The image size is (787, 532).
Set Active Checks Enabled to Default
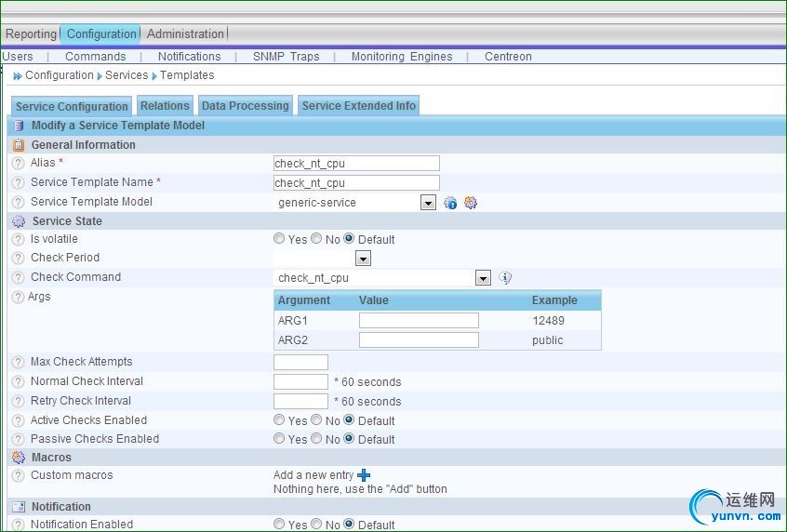(x=349, y=419)
